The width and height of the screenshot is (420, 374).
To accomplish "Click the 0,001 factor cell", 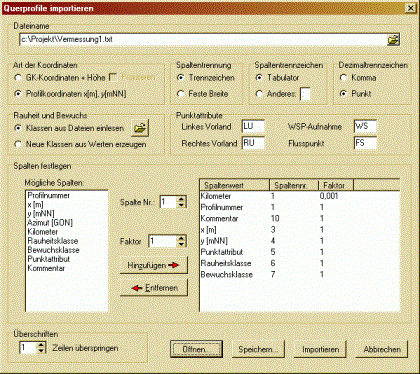I will click(329, 196).
